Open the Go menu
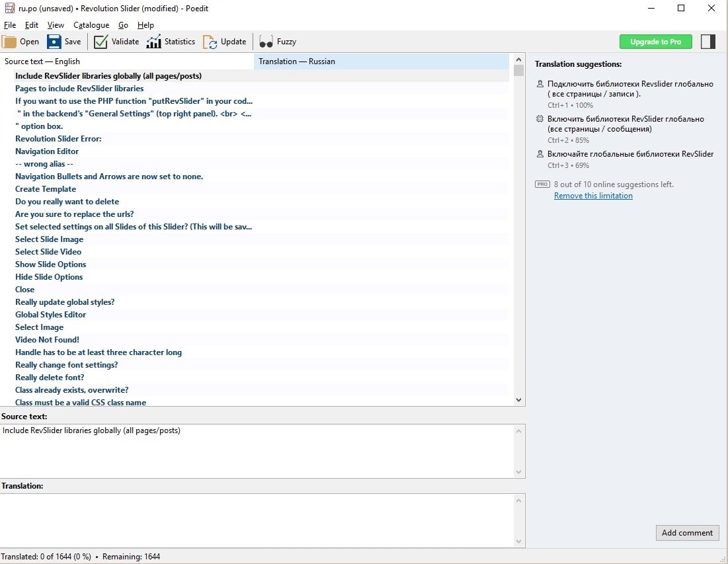The image size is (728, 564). [x=123, y=25]
